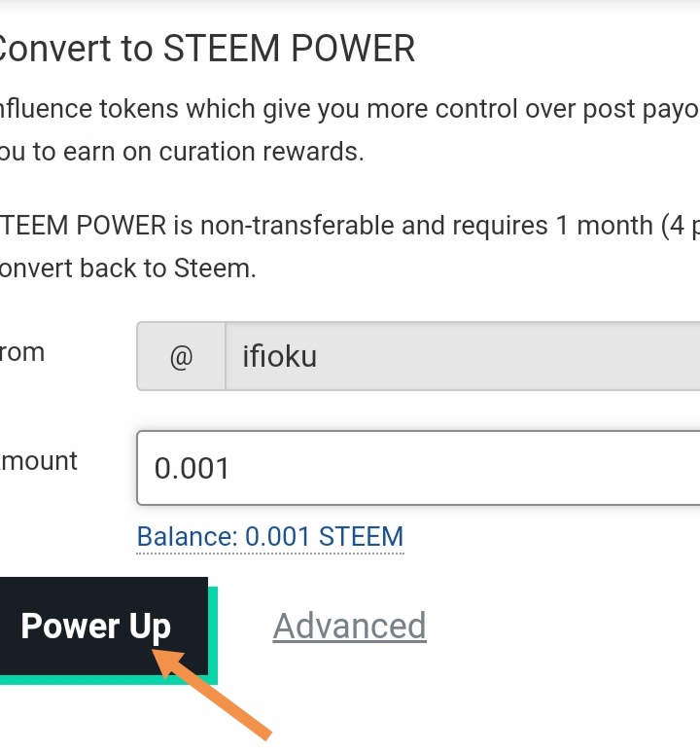Click the Balance: 0.001 STEEM link
700x754 pixels.
[269, 537]
